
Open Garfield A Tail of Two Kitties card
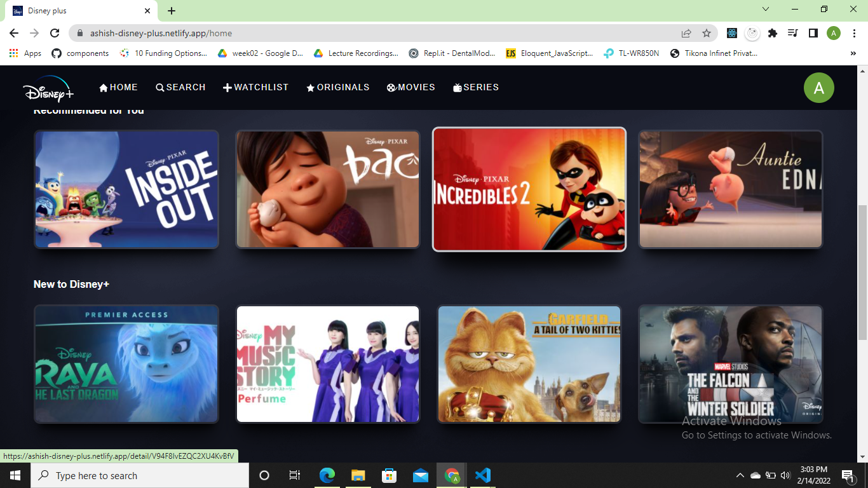coord(529,364)
